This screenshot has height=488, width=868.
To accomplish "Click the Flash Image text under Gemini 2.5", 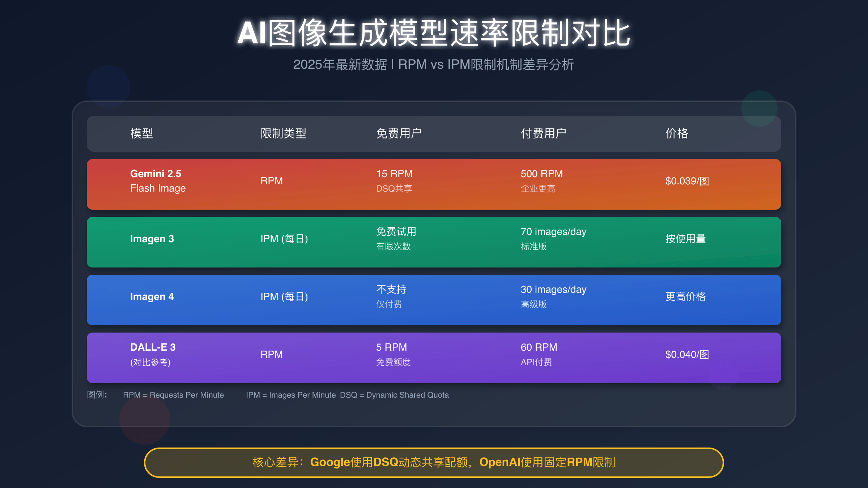I will coord(158,188).
